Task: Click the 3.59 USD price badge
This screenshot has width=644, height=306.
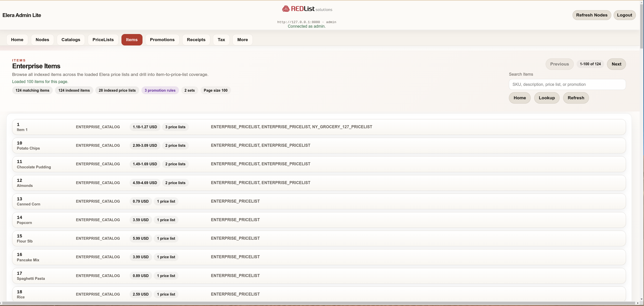Action: point(141,220)
